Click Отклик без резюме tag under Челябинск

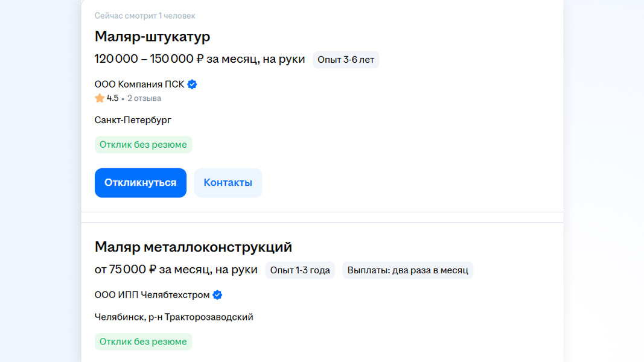point(143,341)
